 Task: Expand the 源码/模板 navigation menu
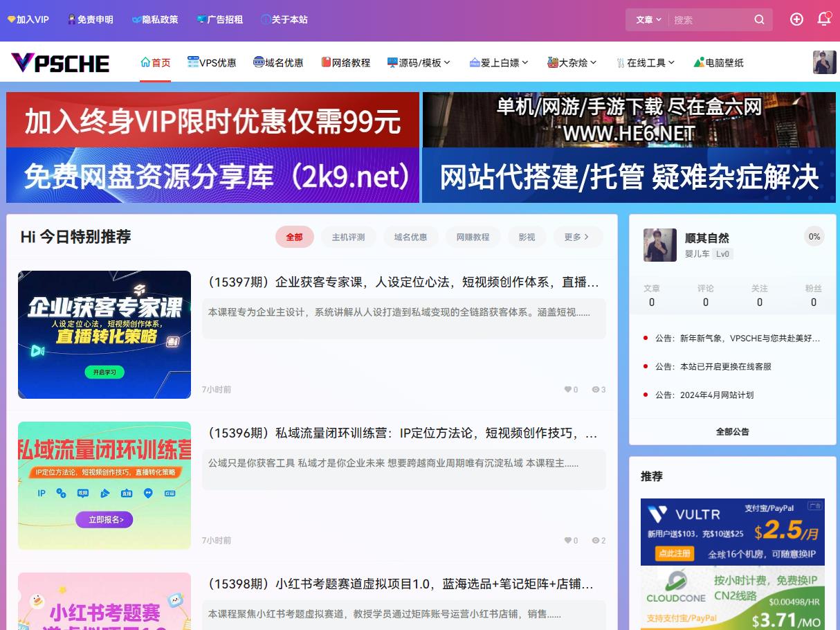pos(419,62)
